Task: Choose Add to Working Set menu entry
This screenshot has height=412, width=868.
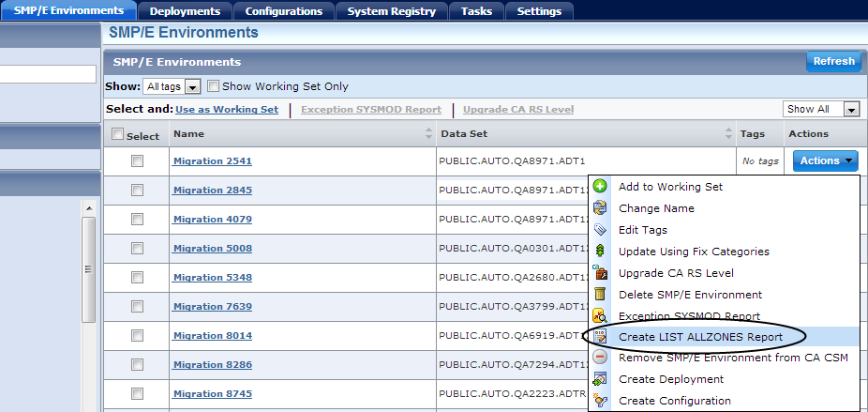Action: coord(670,187)
